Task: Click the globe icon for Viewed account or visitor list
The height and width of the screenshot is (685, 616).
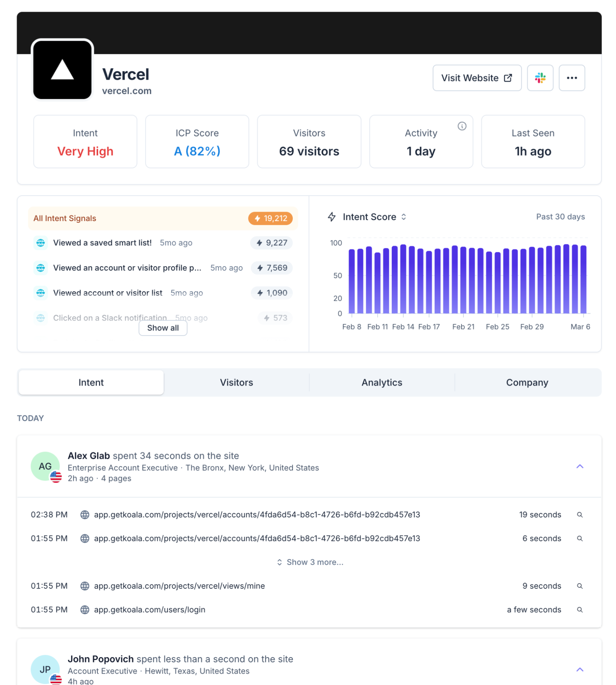Action: pyautogui.click(x=40, y=293)
